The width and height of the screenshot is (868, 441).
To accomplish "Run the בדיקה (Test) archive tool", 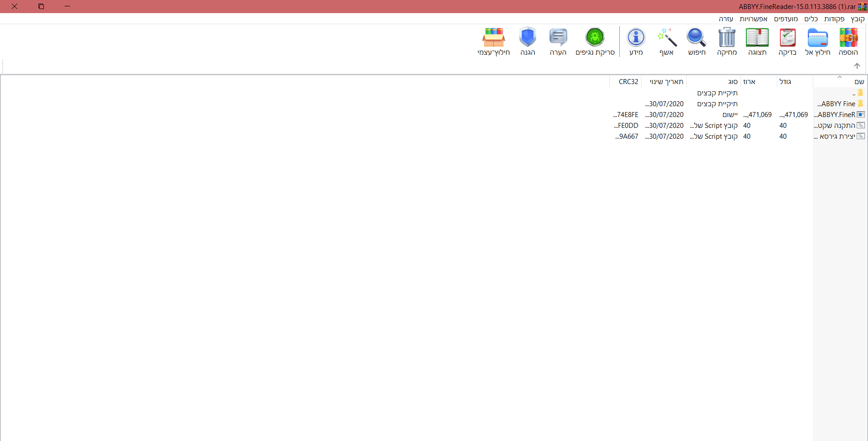I will [x=787, y=42].
